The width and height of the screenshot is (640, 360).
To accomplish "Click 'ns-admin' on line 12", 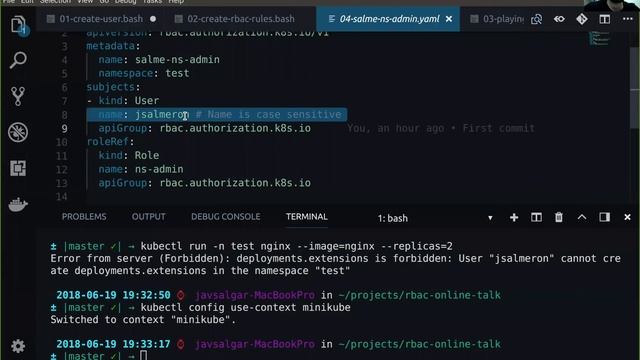I will click(x=159, y=169).
